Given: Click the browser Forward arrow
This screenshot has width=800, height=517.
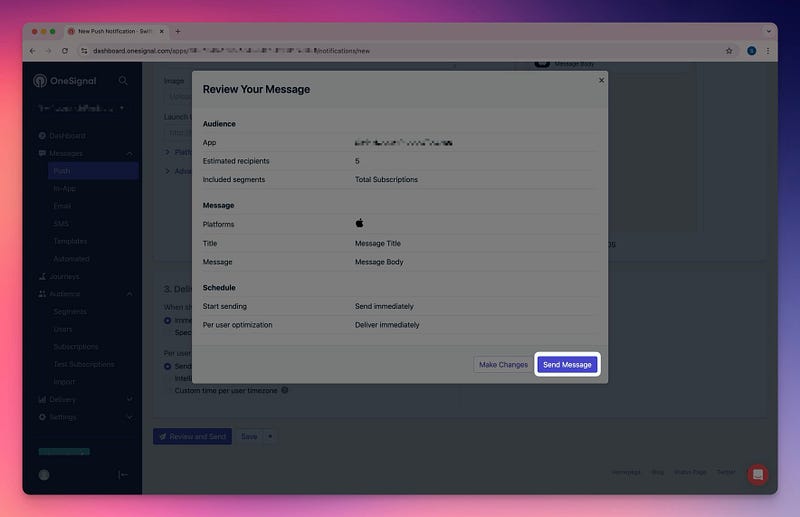Looking at the screenshot, I should [48, 51].
